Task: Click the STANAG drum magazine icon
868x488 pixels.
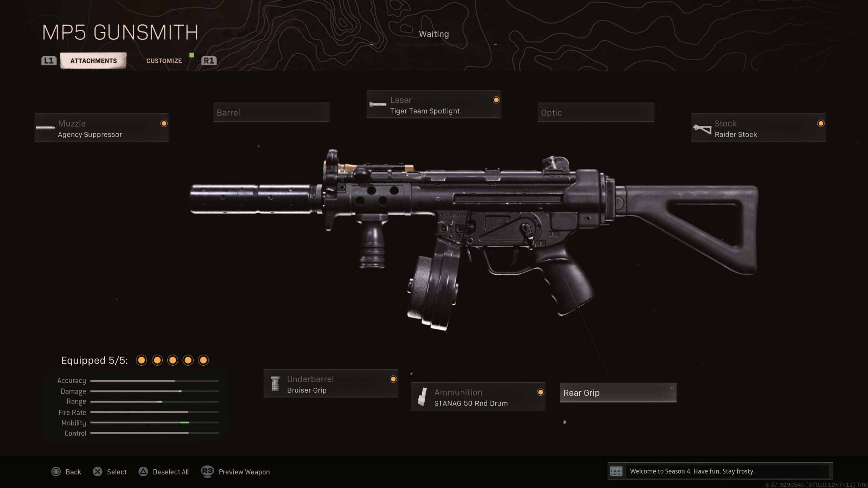Action: [422, 396]
